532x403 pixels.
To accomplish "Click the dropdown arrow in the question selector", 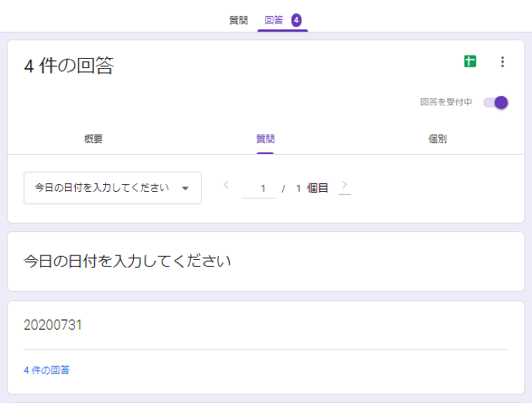I will pyautogui.click(x=185, y=188).
